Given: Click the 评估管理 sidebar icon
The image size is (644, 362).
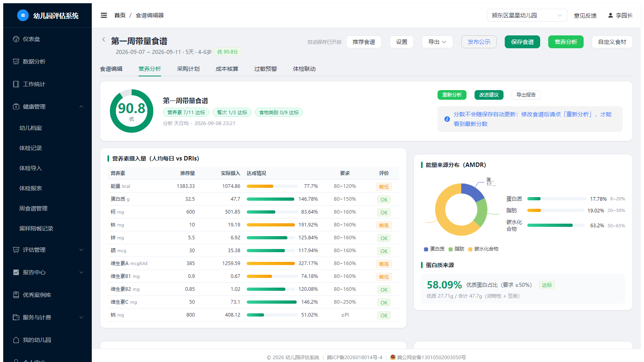Looking at the screenshot, I should pyautogui.click(x=16, y=250).
